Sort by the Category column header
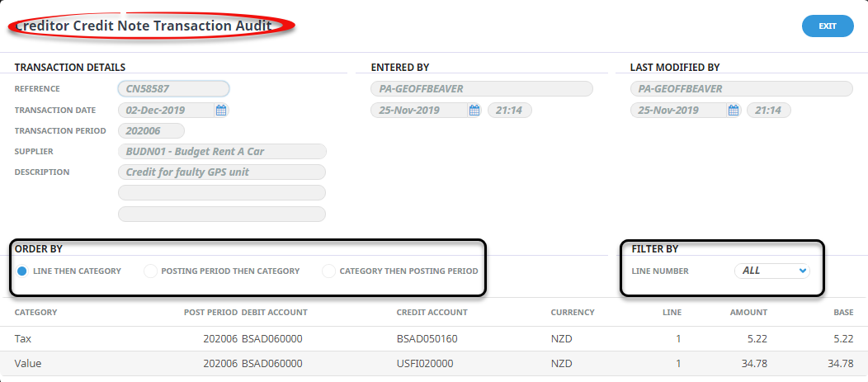 pos(36,312)
